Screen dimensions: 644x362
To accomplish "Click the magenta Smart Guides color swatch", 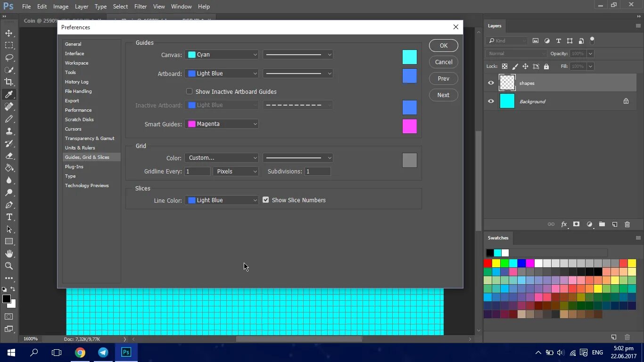I will pyautogui.click(x=410, y=126).
